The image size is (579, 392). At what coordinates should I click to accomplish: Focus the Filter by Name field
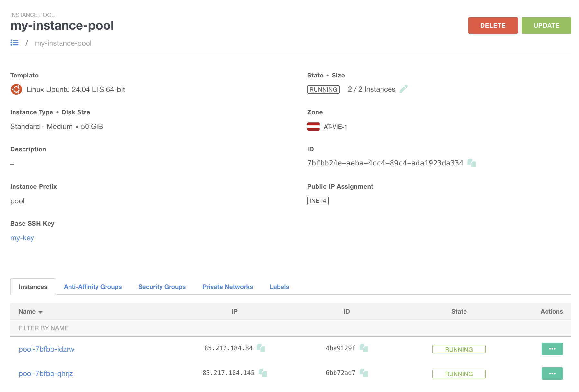[129, 328]
